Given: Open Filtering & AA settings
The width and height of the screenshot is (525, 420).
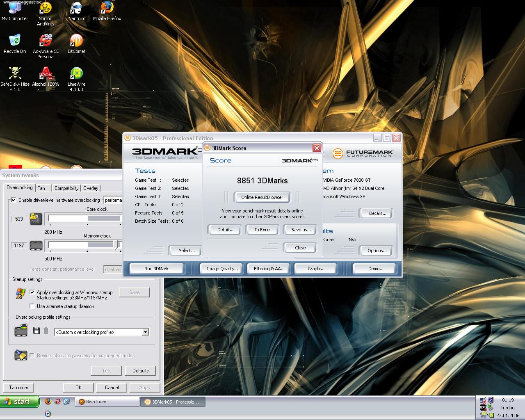Looking at the screenshot, I should [269, 269].
